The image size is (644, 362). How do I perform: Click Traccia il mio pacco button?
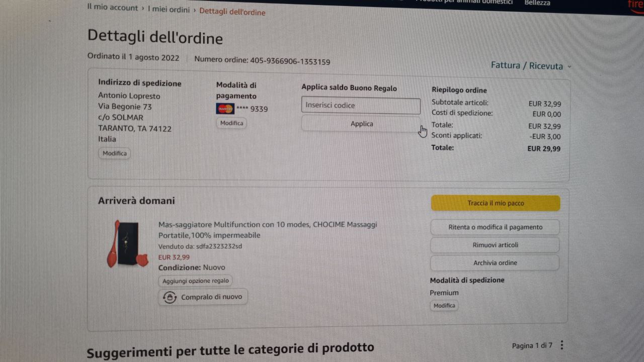(496, 203)
